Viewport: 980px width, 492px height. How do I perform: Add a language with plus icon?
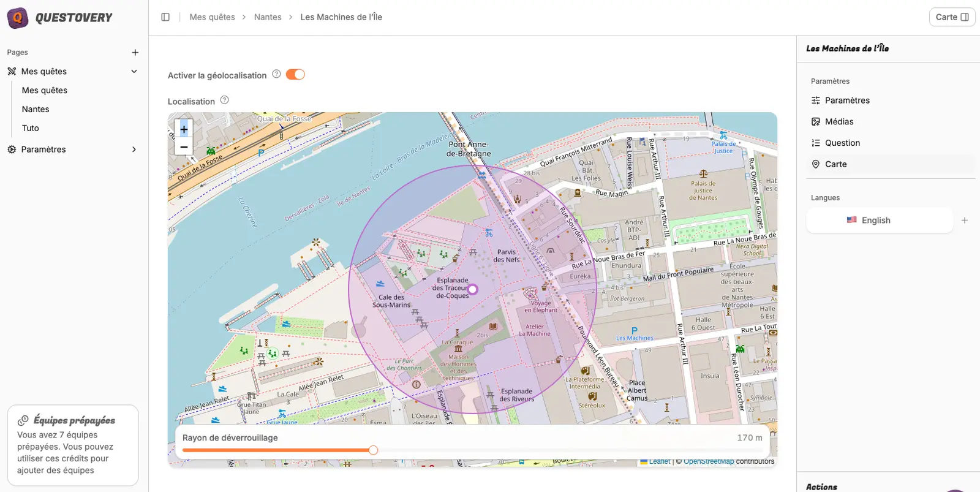pos(965,221)
